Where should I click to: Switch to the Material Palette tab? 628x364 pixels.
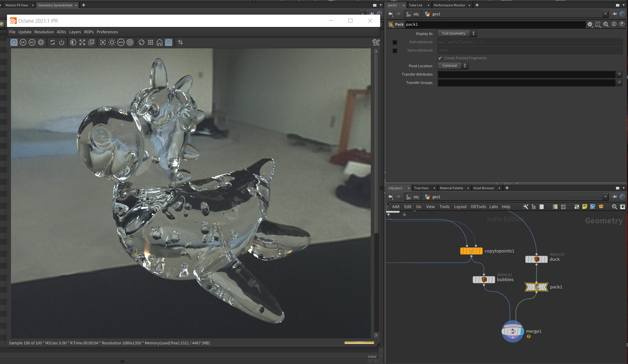click(x=451, y=188)
